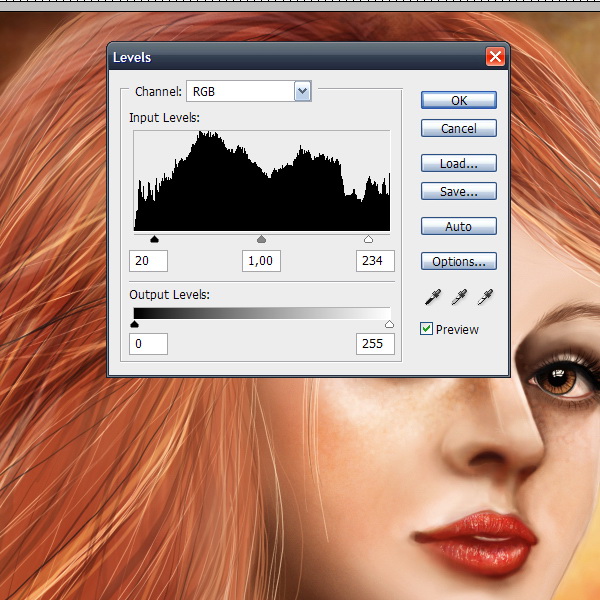Viewport: 600px width, 600px height.
Task: Click the Save... button
Action: 459,191
